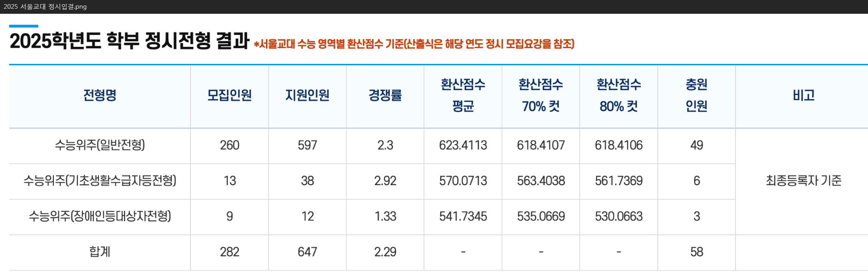
Task: Click the 623.4113 average score cell
Action: [463, 145]
